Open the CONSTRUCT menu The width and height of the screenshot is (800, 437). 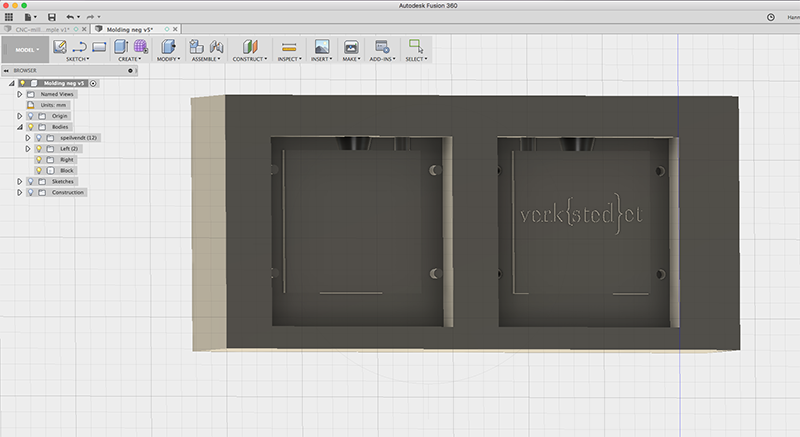click(x=250, y=59)
